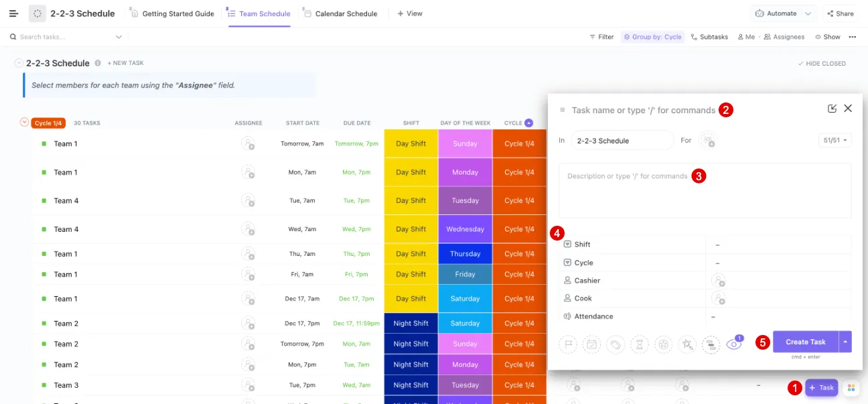868x404 pixels.
Task: Assign someone to Team 4 Wednesday row
Action: click(x=248, y=229)
